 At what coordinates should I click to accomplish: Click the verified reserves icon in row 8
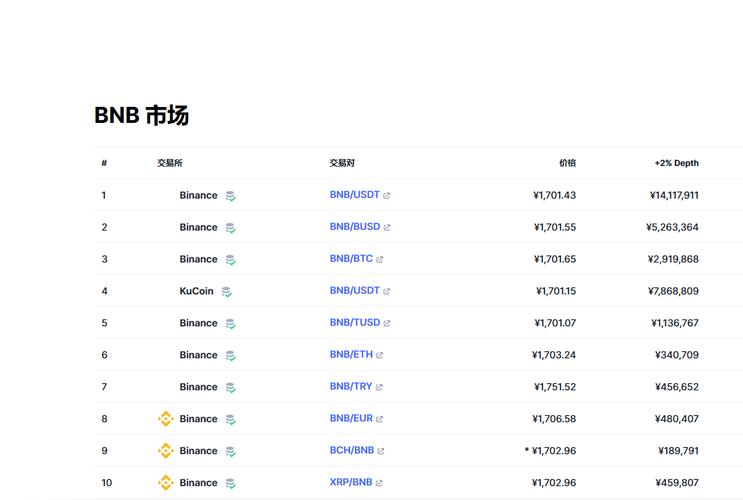(230, 419)
